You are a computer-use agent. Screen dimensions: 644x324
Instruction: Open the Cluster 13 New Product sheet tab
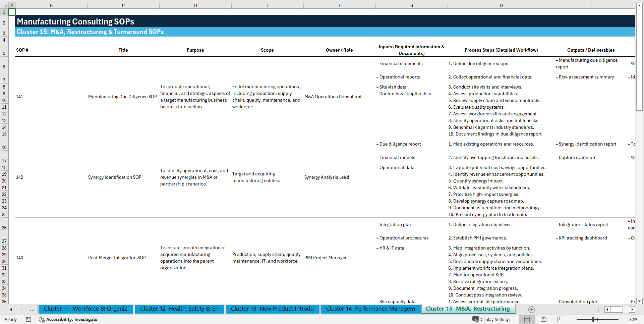(272, 309)
